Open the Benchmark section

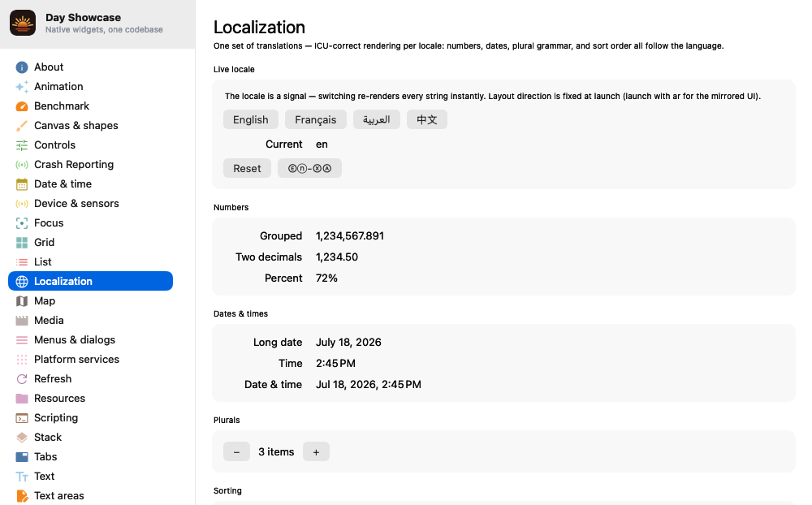91,106
